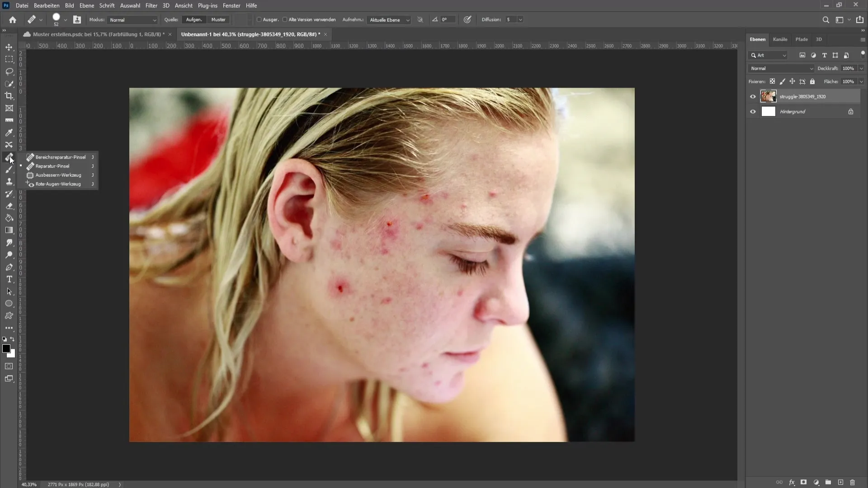
Task: Toggle visibility of Hintergrund layer
Action: point(752,112)
